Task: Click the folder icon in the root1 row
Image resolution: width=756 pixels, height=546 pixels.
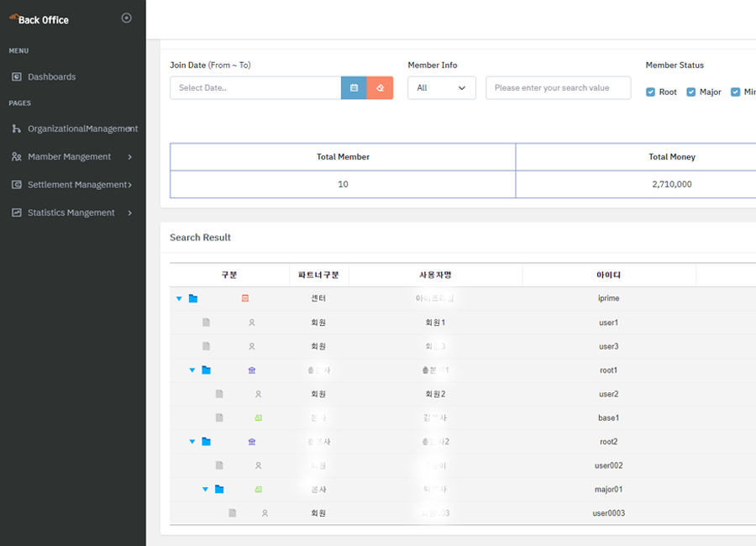Action: (x=207, y=370)
